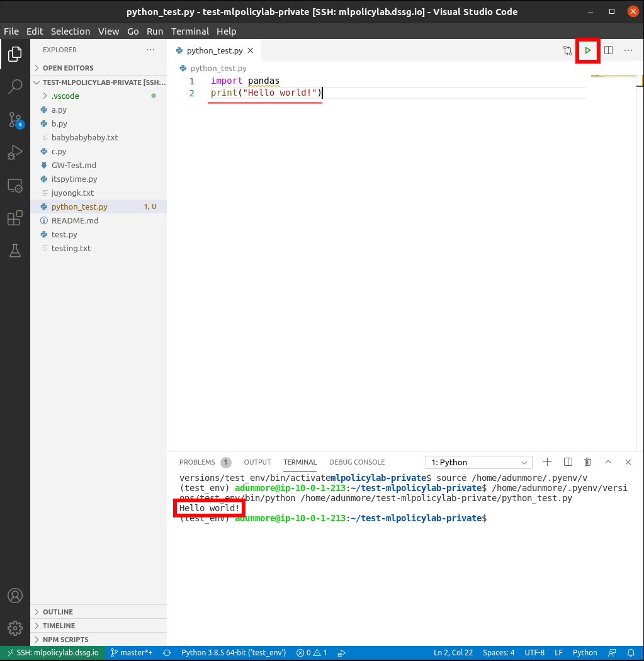Viewport: 644px width, 661px height.
Task: Open errors and warnings count in status bar
Action: pyautogui.click(x=312, y=653)
